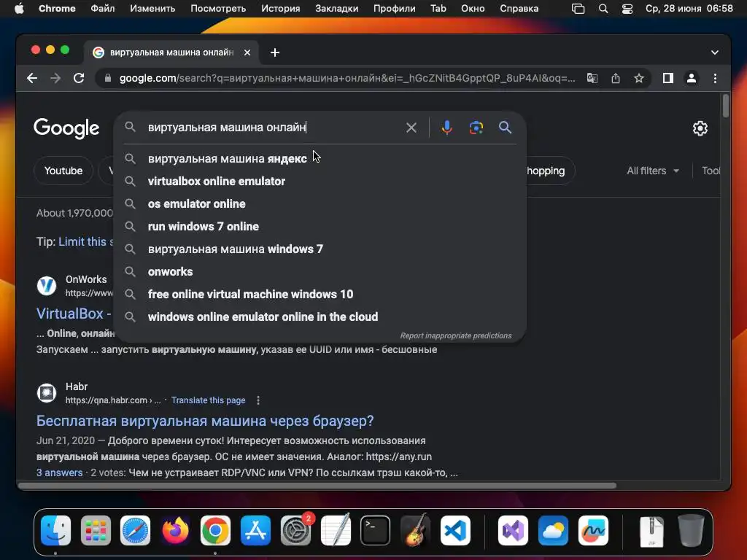The image size is (747, 560).
Task: Pick the onworks suggestion
Action: click(x=320, y=271)
